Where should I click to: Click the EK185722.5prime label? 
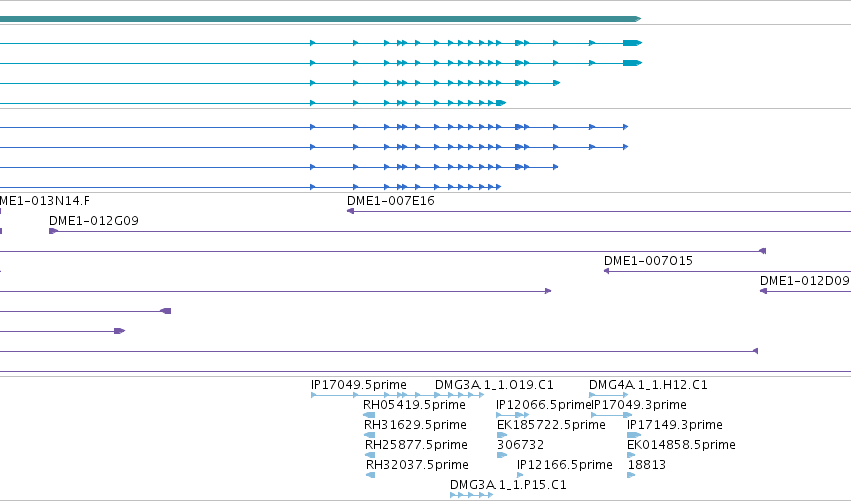(551, 424)
